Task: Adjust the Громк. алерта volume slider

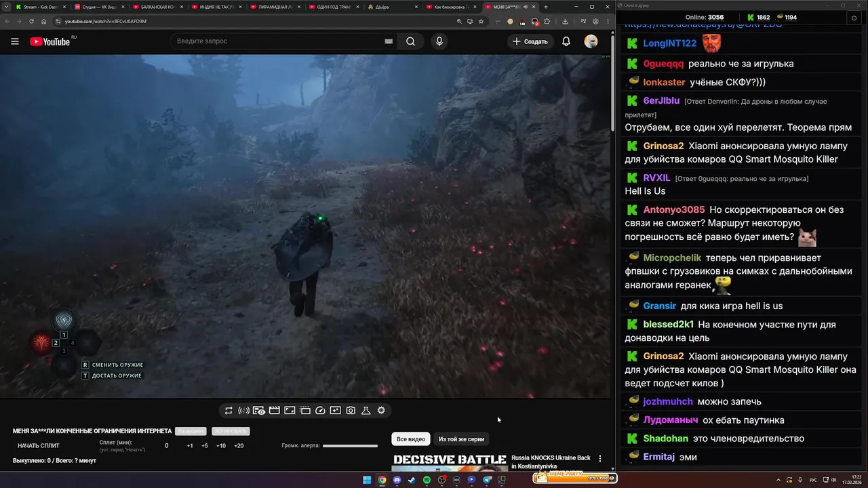Action: click(350, 446)
